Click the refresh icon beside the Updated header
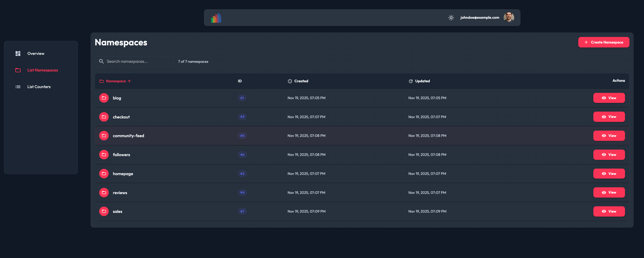The image size is (644, 258). coord(410,81)
